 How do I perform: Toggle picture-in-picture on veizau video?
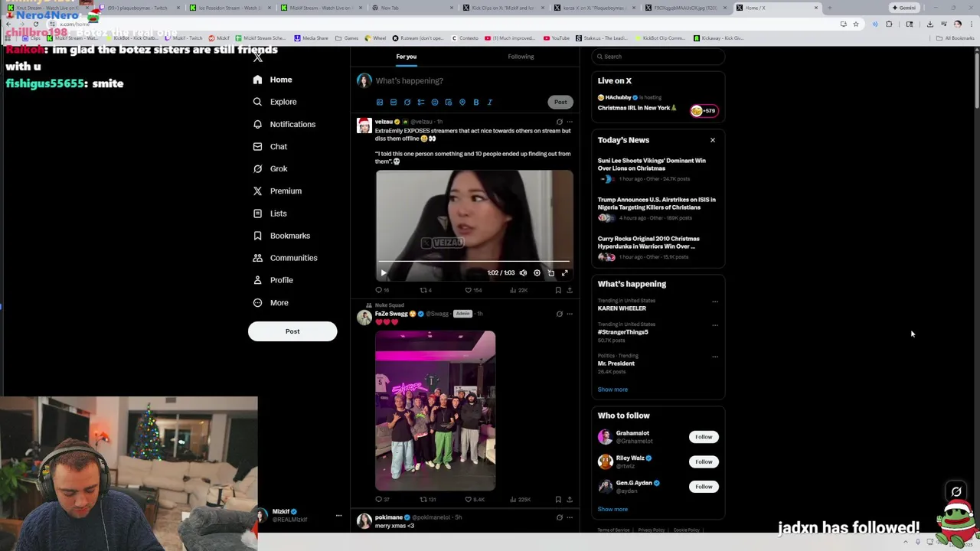point(551,272)
